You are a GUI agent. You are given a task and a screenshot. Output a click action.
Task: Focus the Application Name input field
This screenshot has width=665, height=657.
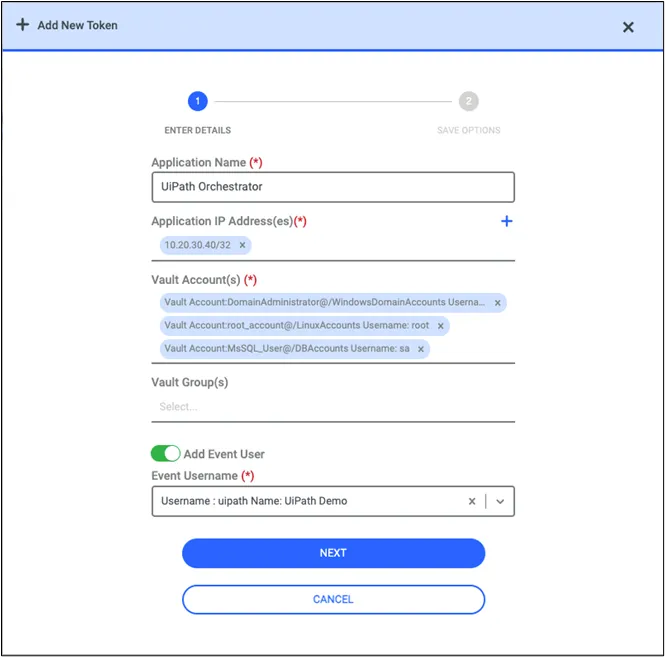pos(333,187)
